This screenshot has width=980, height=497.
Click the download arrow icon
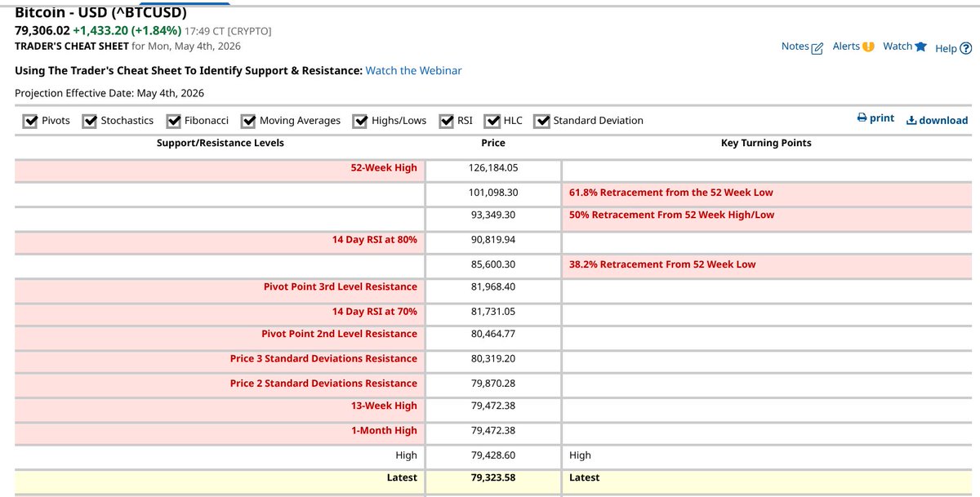[911, 120]
